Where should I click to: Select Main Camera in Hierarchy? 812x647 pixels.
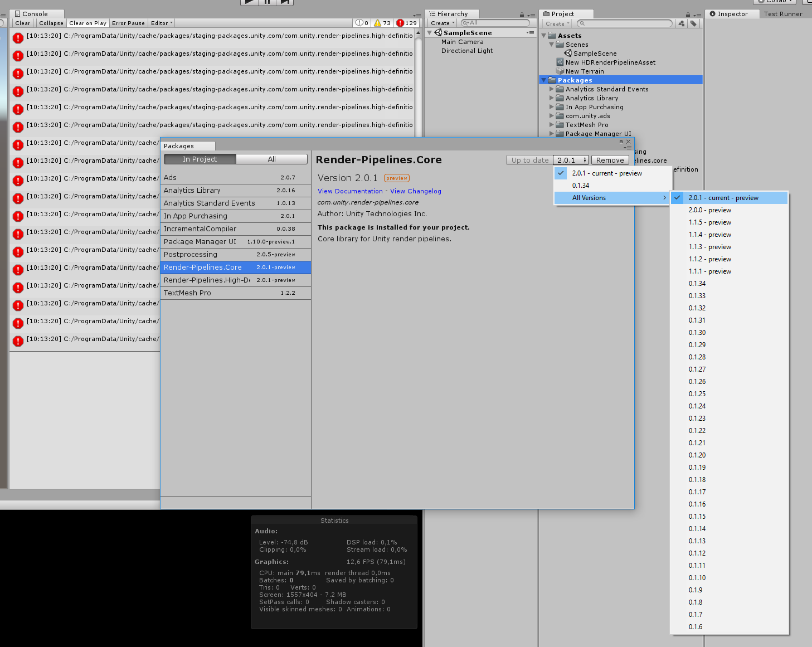click(462, 42)
